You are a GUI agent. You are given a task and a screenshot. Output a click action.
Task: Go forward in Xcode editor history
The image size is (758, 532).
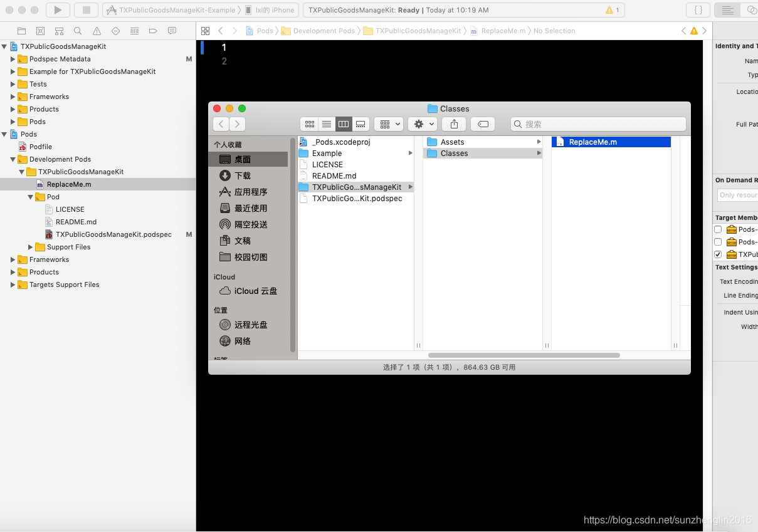[234, 31]
